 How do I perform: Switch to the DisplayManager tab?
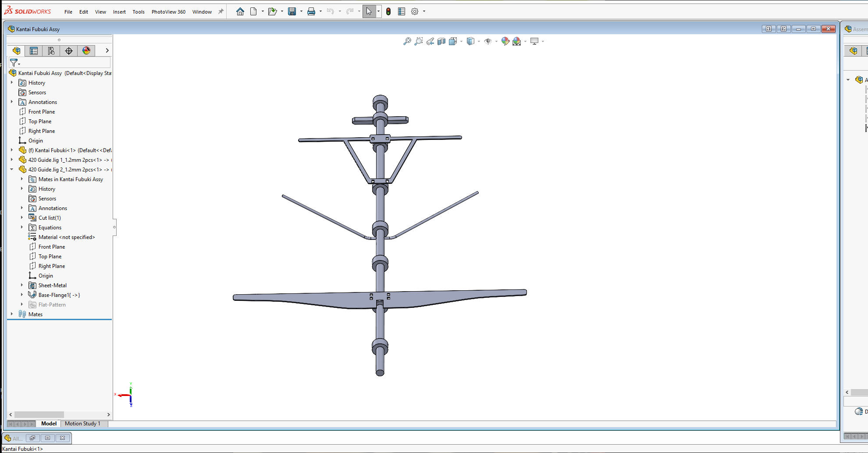point(86,51)
